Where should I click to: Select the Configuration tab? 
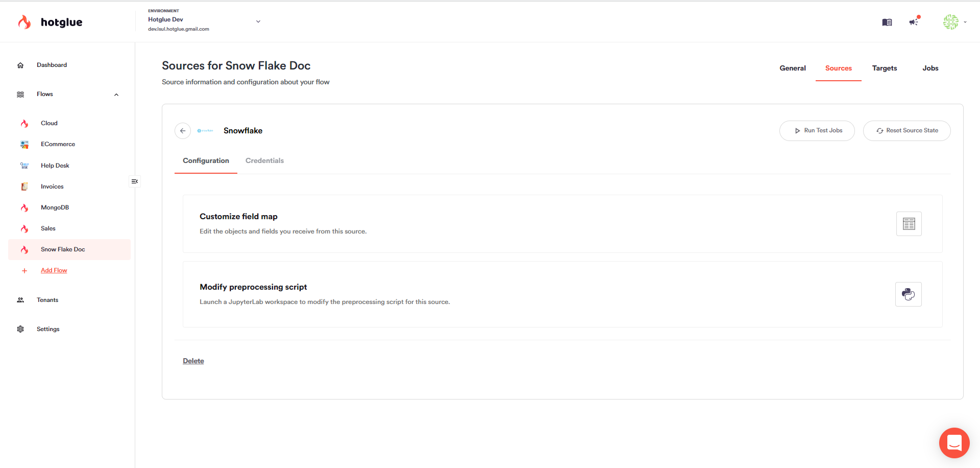coord(206,160)
